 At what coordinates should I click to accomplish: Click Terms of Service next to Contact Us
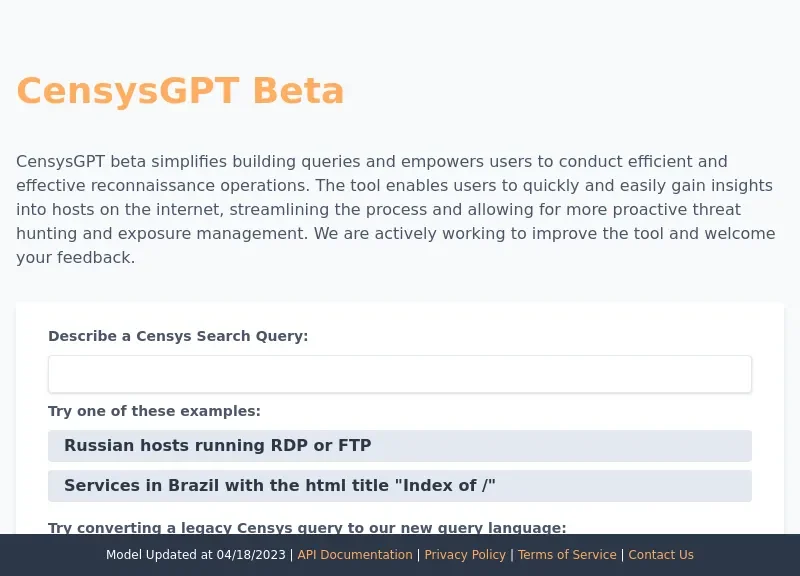coord(567,555)
